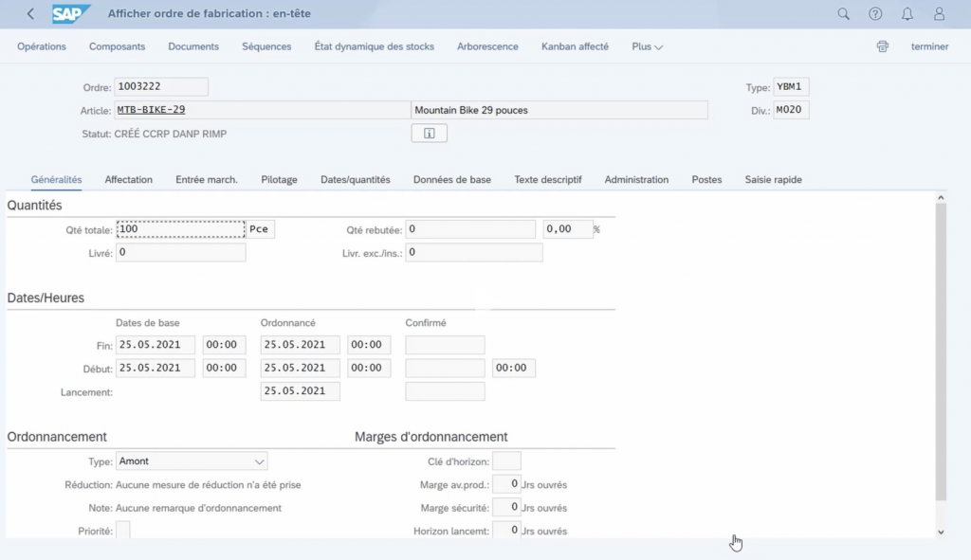Switch to the Affectation tab
Viewport: 971px width, 560px height.
pyautogui.click(x=128, y=179)
